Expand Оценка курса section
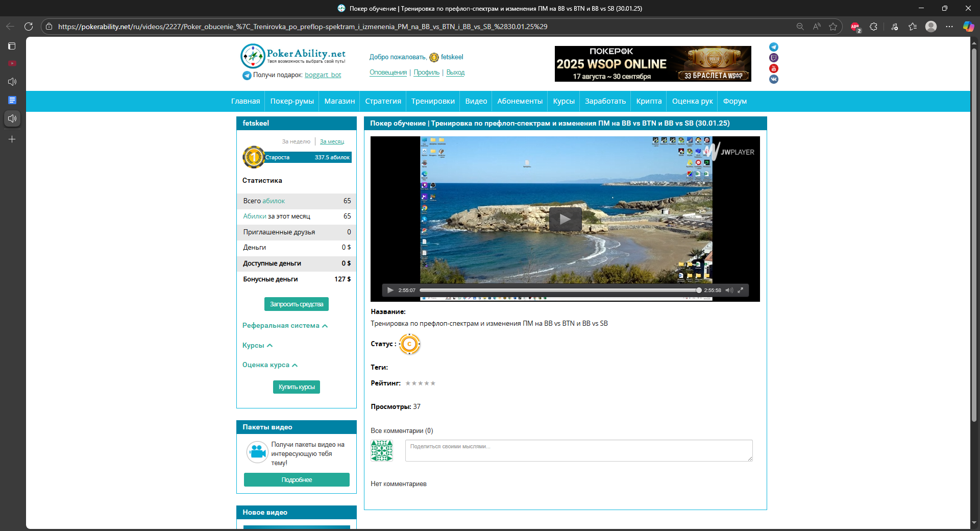This screenshot has height=531, width=980. point(270,365)
